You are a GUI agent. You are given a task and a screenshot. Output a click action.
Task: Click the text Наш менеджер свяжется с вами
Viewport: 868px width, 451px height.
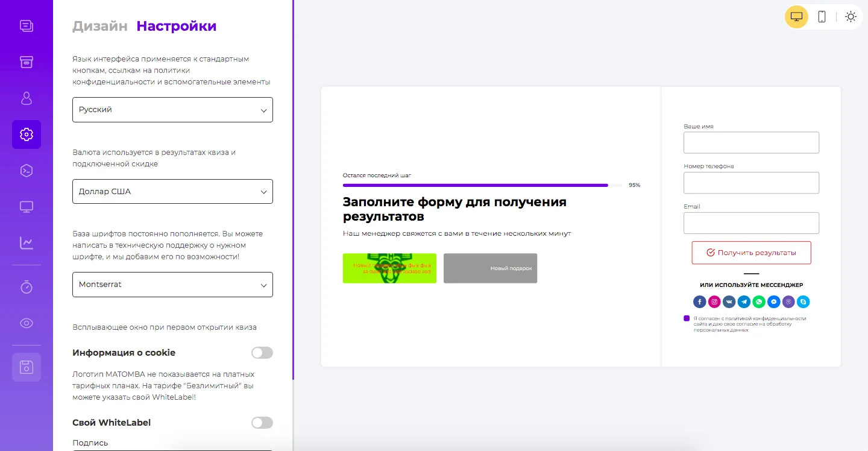point(457,233)
